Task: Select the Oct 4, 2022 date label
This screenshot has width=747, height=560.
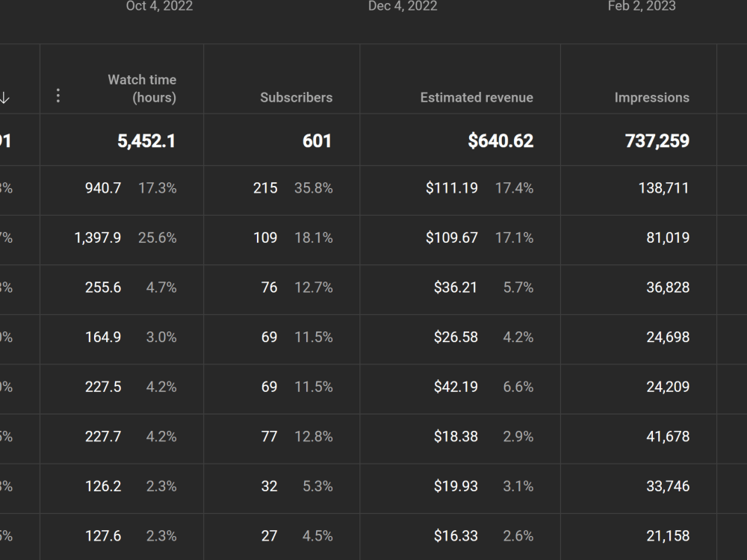Action: (x=159, y=6)
